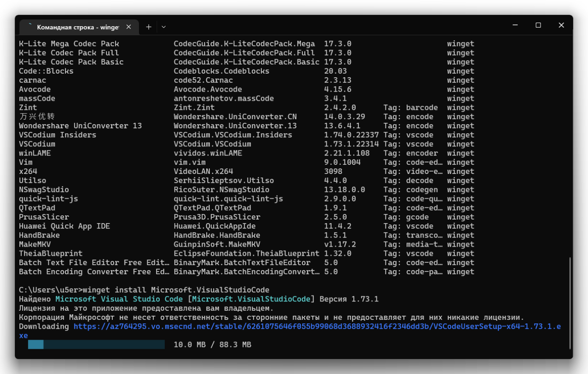Click the Huawei Quick App IDE name
The width and height of the screenshot is (588, 374).
64,226
